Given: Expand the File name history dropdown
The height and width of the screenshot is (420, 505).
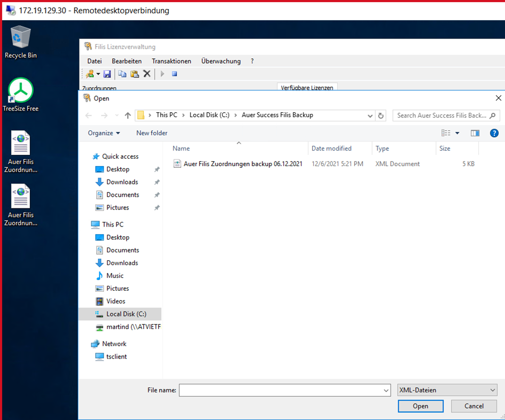Looking at the screenshot, I should click(x=386, y=390).
